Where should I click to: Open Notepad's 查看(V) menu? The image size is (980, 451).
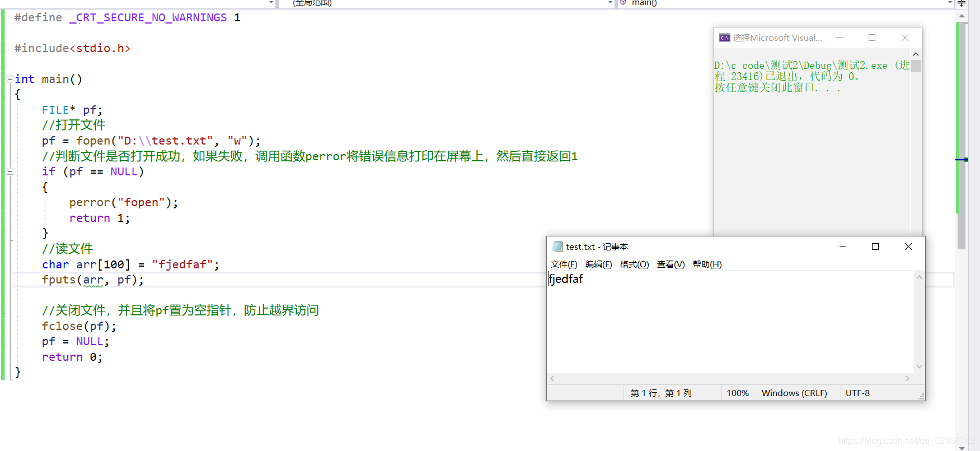pyautogui.click(x=671, y=264)
